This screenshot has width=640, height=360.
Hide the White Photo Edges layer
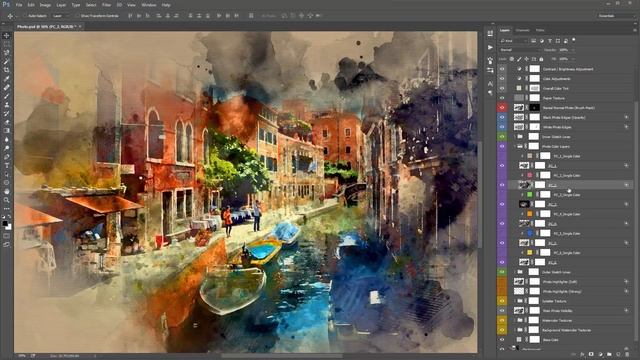point(502,127)
